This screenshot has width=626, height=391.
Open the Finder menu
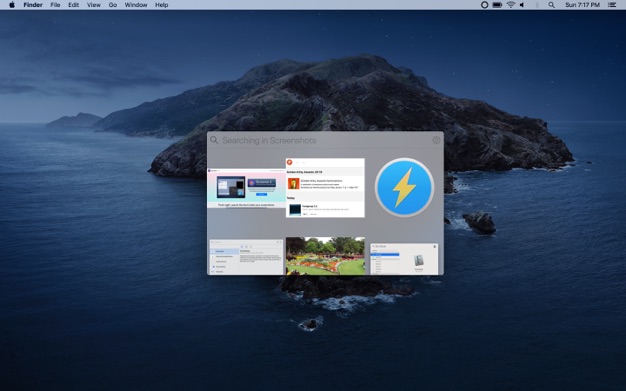tap(33, 5)
